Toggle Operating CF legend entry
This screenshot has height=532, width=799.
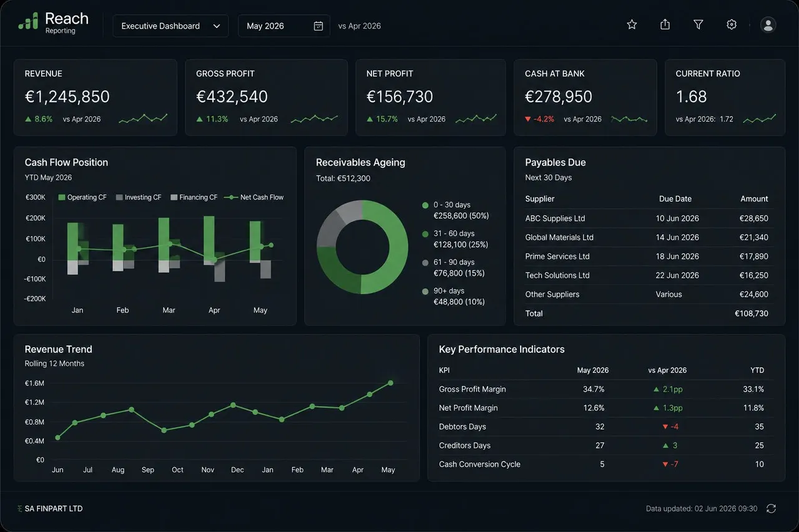click(x=82, y=197)
